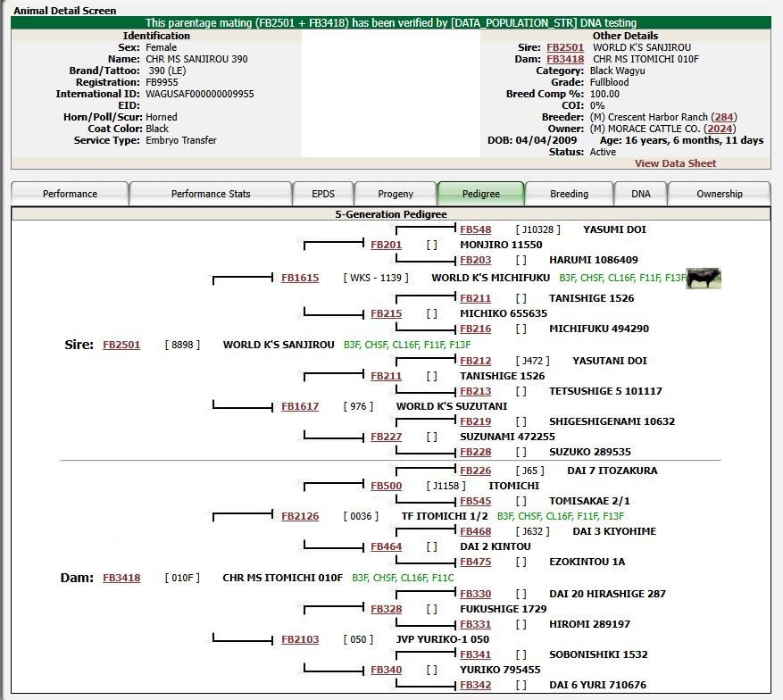Open FB2103 JVP Yuriko-1 050 record
The height and width of the screenshot is (700, 783).
click(300, 639)
